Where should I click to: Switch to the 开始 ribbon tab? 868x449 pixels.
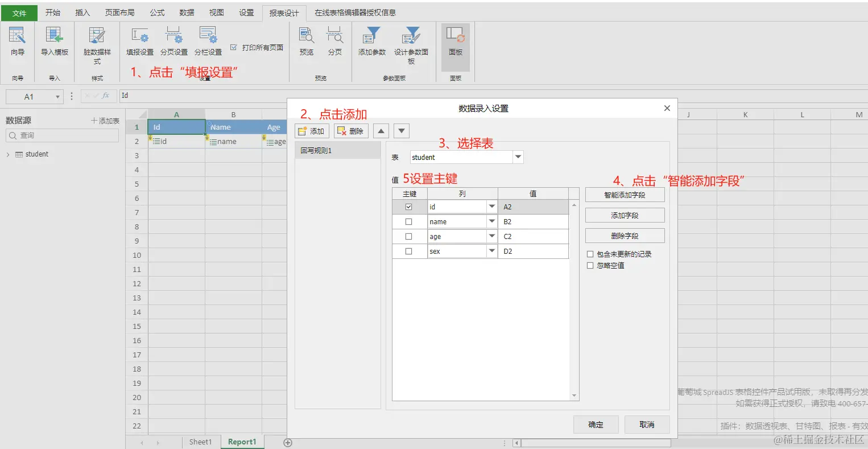[x=53, y=13]
